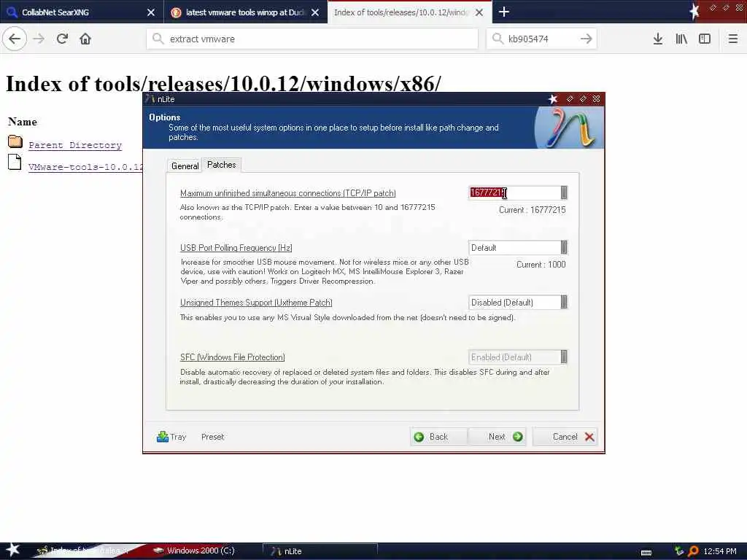Close the CollabNet SearXNG tab
This screenshot has width=747, height=560.
pyautogui.click(x=150, y=12)
